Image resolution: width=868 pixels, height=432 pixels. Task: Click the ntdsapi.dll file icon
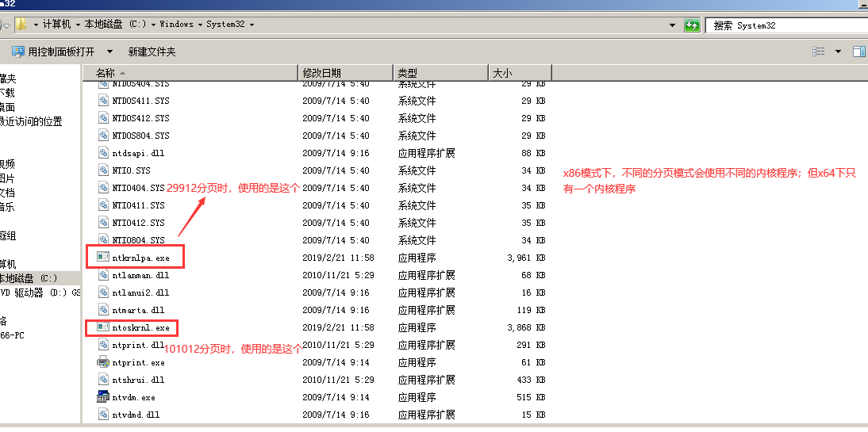click(x=102, y=152)
